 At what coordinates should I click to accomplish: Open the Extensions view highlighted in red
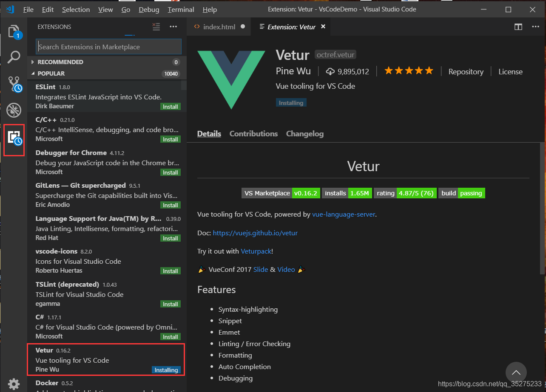pos(14,140)
